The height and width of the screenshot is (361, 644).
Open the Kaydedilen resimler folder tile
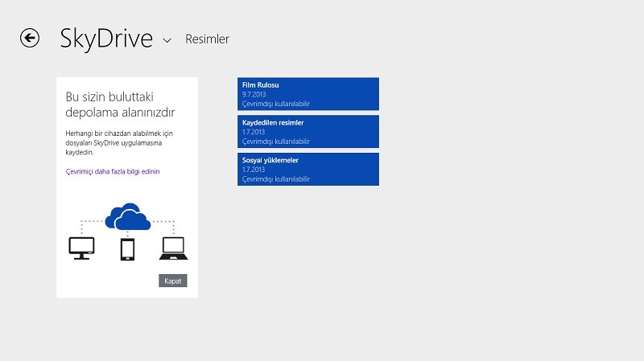[308, 131]
